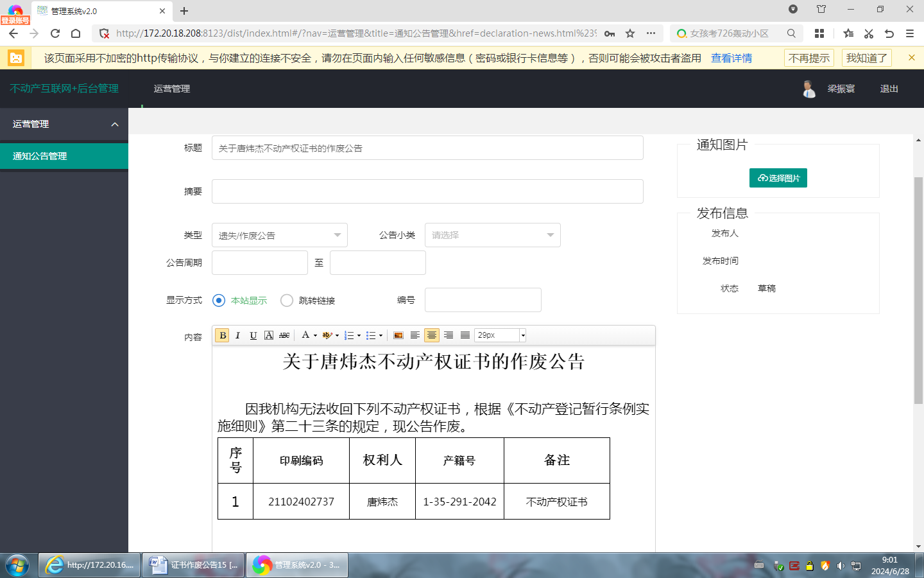The image size is (924, 578).
Task: Click the 公告周期 end date field
Action: coord(378,263)
